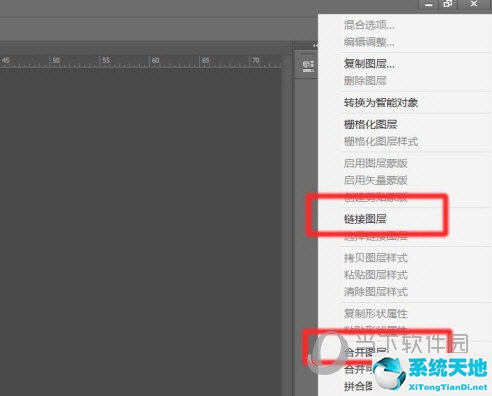Expand panels using double-arrow button
This screenshot has width=492, height=396.
(x=315, y=45)
